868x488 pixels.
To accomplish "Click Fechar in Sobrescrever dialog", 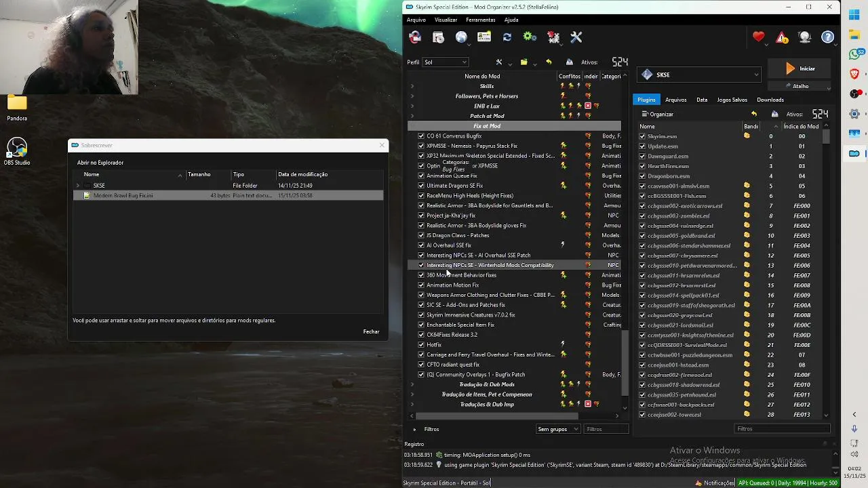I will [371, 331].
